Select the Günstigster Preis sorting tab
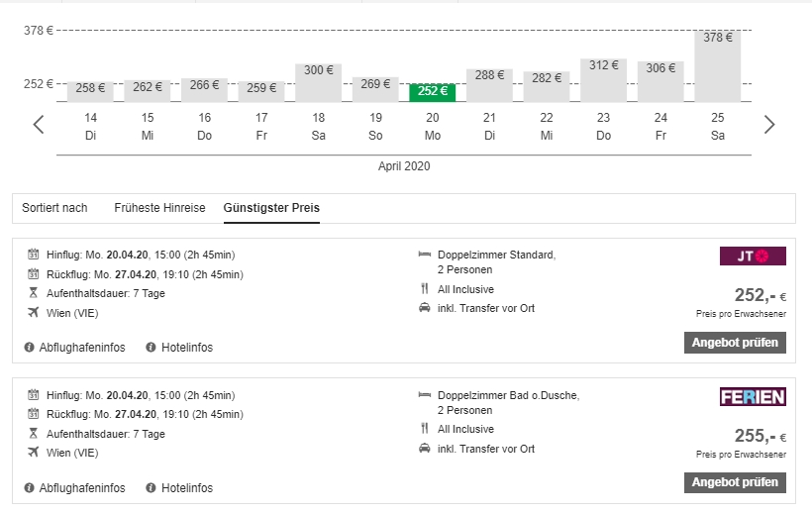Screen dimensions: 812x515 click(271, 208)
